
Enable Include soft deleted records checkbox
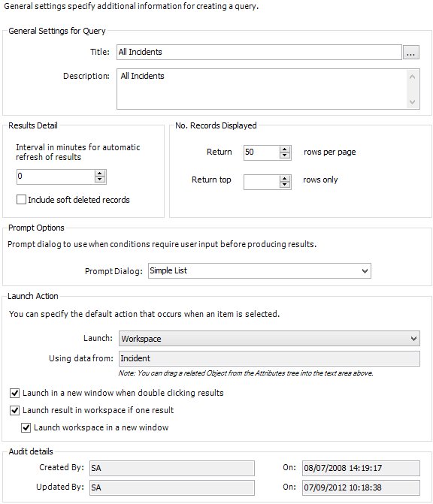(21, 200)
